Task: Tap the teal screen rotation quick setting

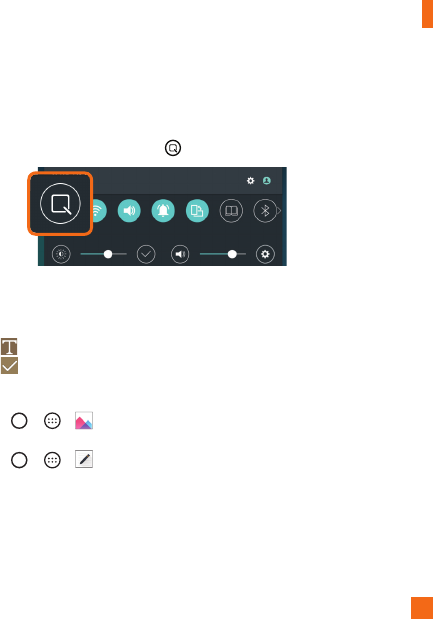Action: pos(197,211)
